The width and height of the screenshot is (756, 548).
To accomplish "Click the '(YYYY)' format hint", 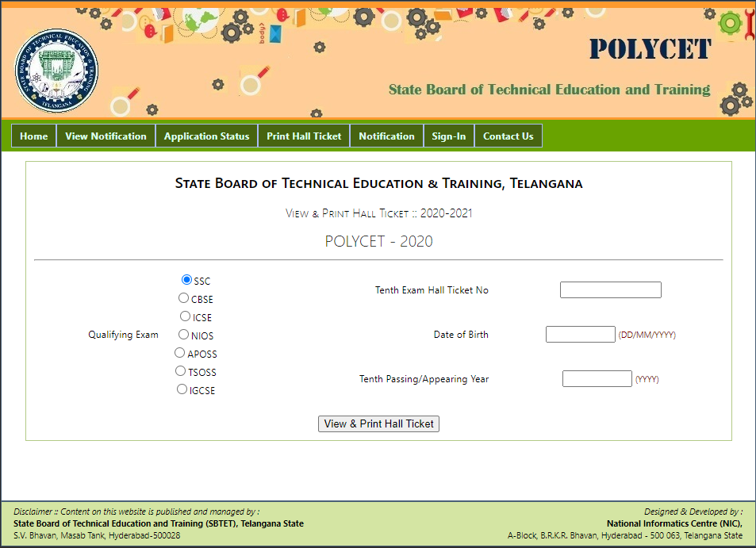I will pyautogui.click(x=647, y=379).
